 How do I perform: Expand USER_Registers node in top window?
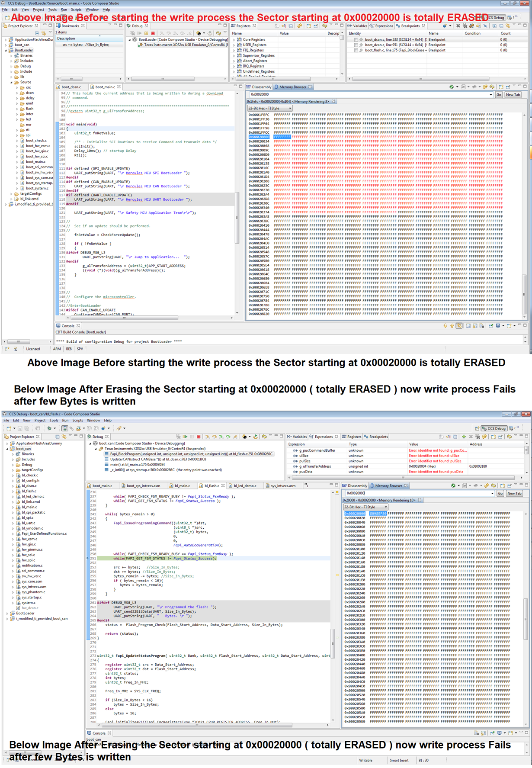[x=234, y=45]
